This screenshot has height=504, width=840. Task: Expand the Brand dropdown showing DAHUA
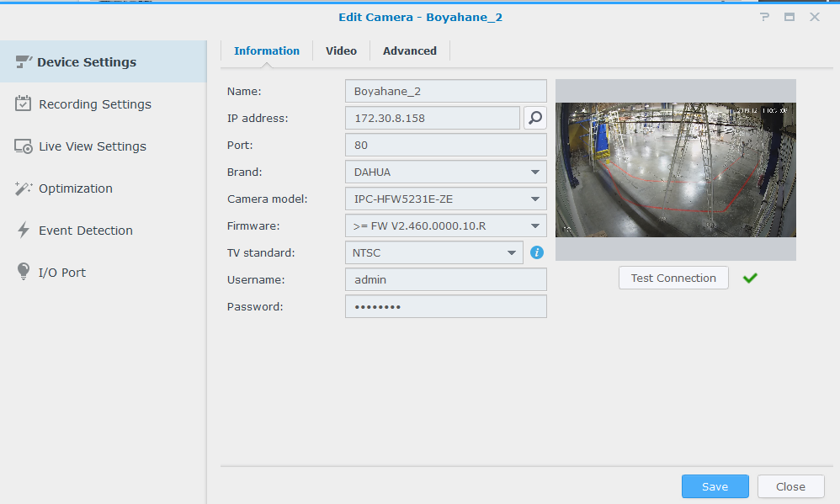pos(534,172)
